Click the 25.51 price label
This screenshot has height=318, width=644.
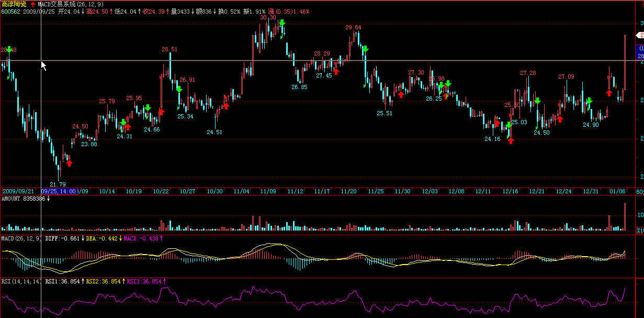[385, 113]
